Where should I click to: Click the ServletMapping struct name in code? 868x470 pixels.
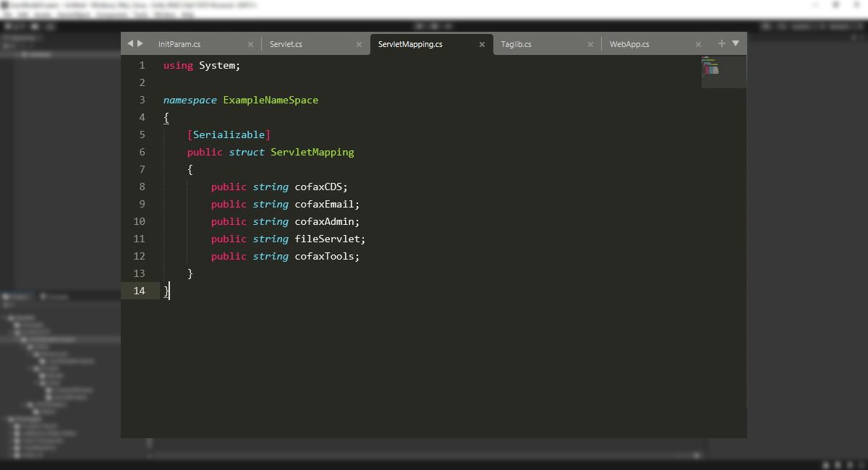click(x=312, y=152)
